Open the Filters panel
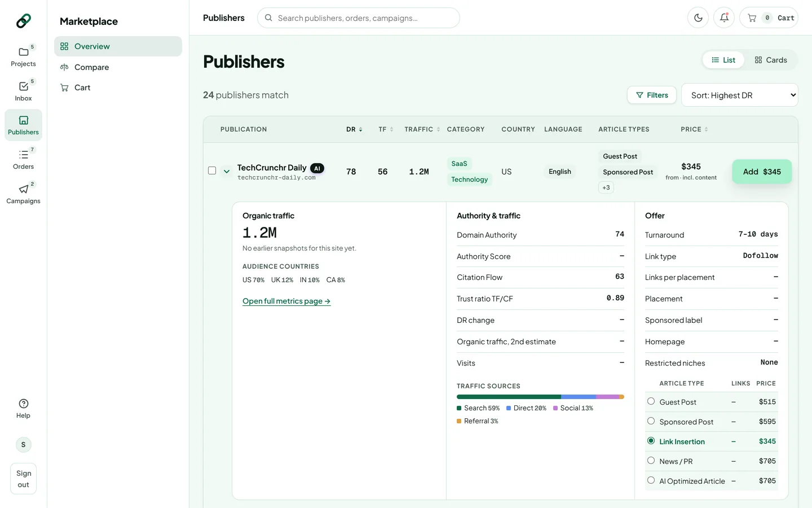 pos(652,95)
